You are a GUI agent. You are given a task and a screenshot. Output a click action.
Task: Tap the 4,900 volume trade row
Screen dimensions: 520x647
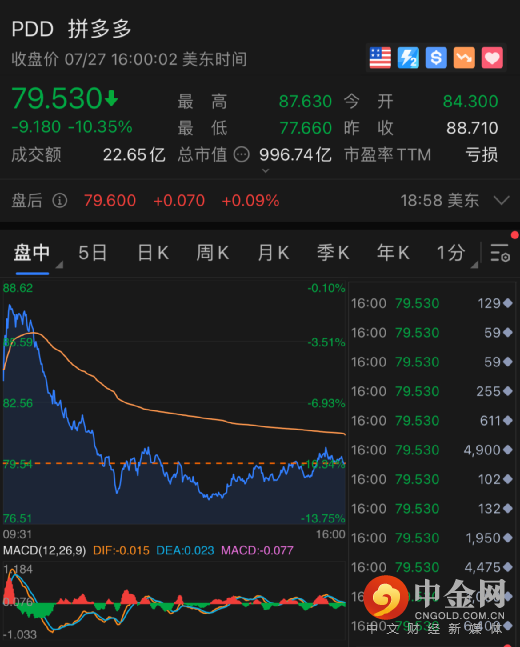pyautogui.click(x=432, y=450)
